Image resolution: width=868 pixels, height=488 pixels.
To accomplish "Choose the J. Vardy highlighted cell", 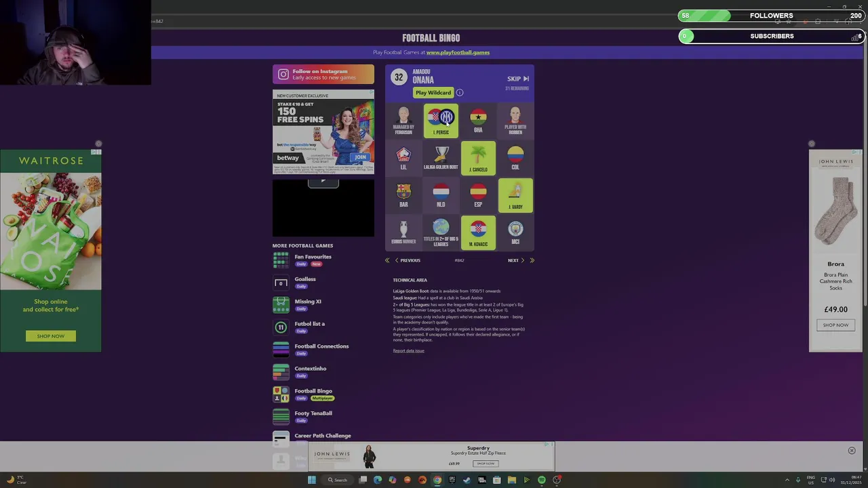I will (x=515, y=195).
